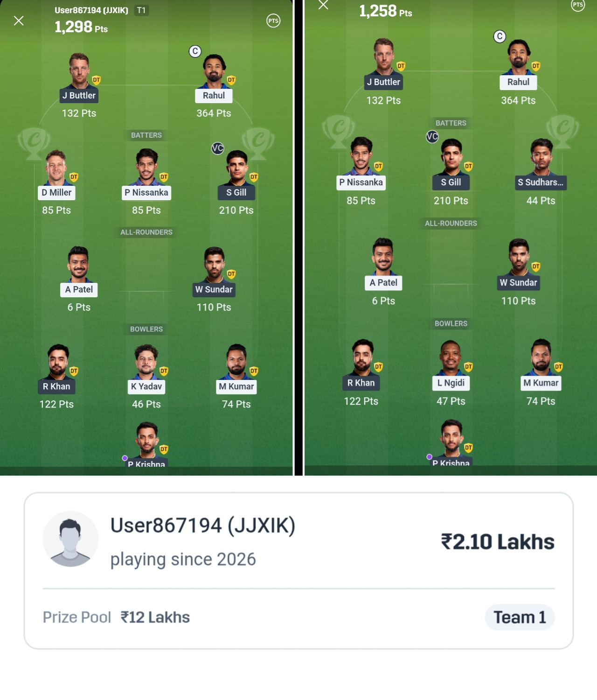Close the left team preview
The height and width of the screenshot is (700, 597).
(x=19, y=21)
